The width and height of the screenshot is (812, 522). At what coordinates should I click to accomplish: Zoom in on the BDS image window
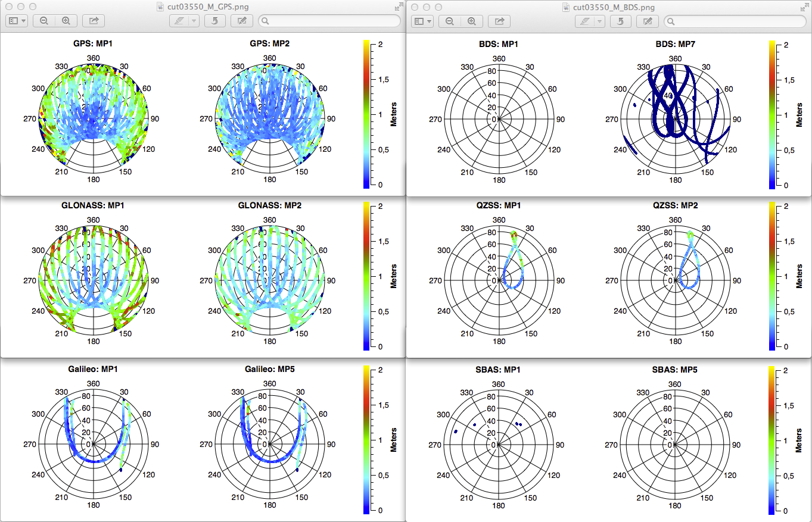click(x=471, y=21)
